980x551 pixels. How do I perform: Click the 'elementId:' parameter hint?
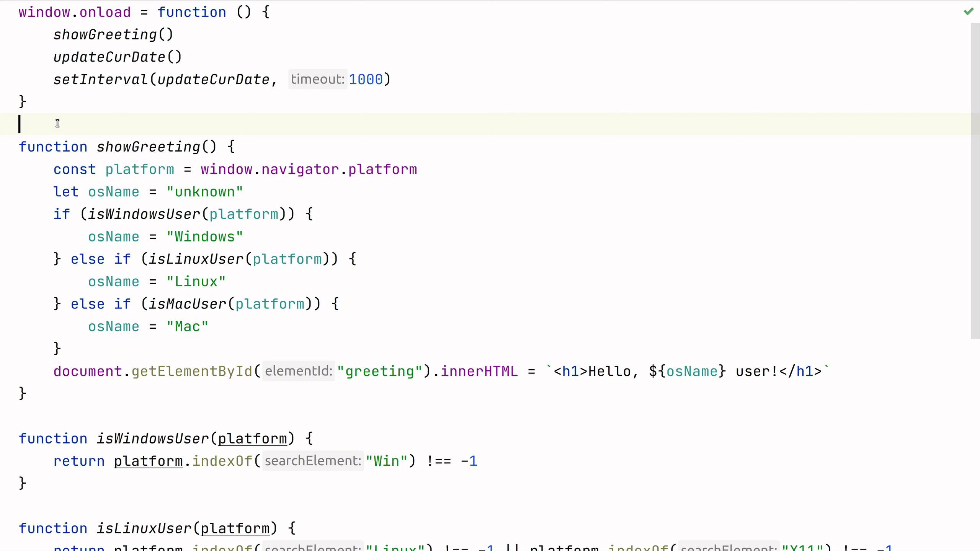298,371
